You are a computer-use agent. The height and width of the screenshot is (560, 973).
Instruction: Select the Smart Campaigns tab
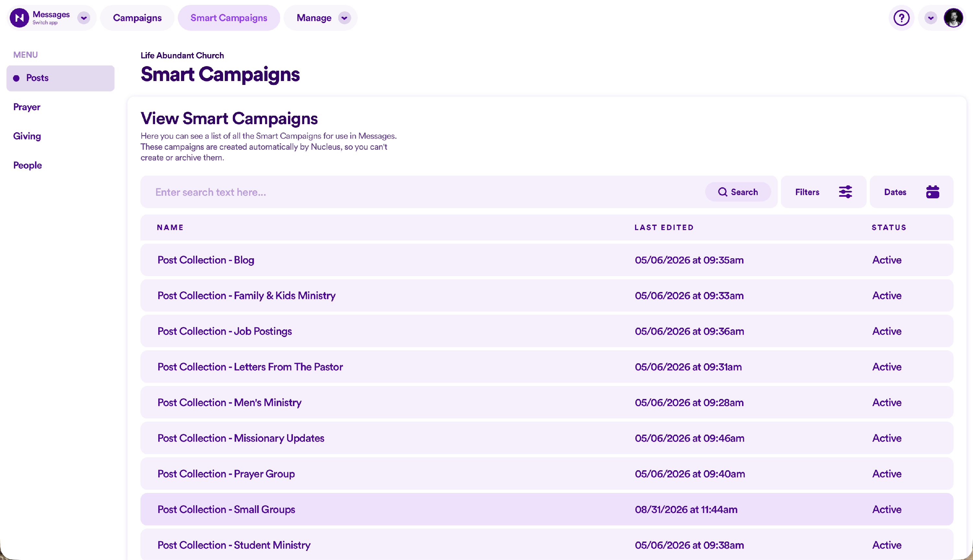pos(229,18)
